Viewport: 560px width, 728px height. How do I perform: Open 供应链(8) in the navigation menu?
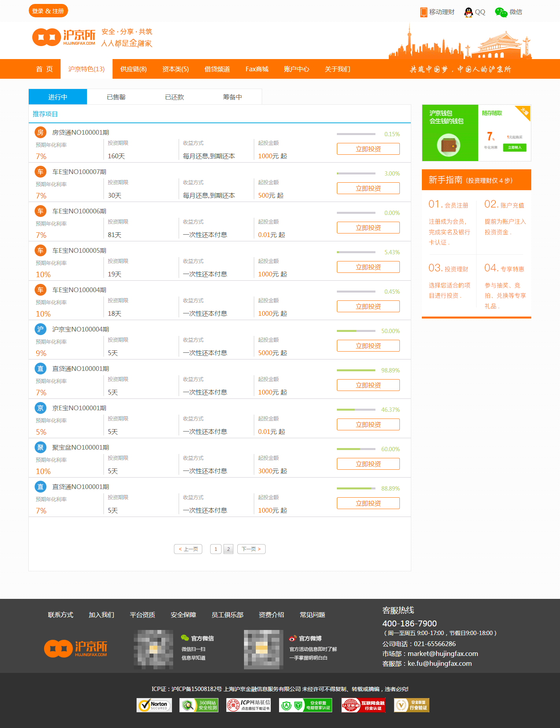[133, 69]
